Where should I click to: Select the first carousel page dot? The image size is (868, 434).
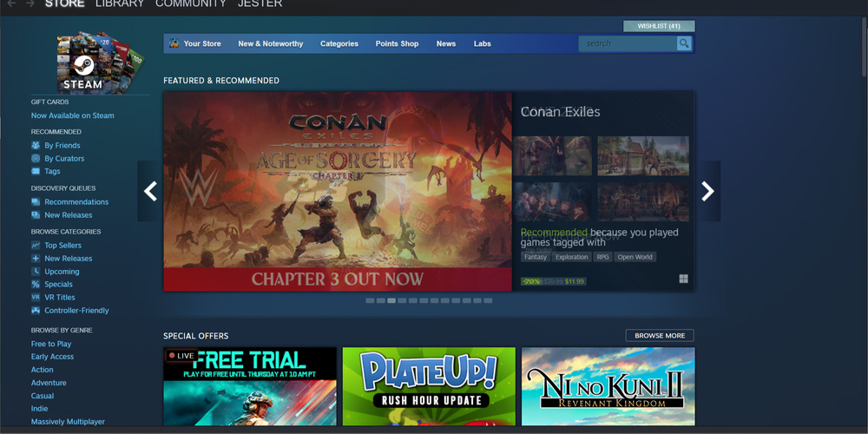(x=370, y=300)
